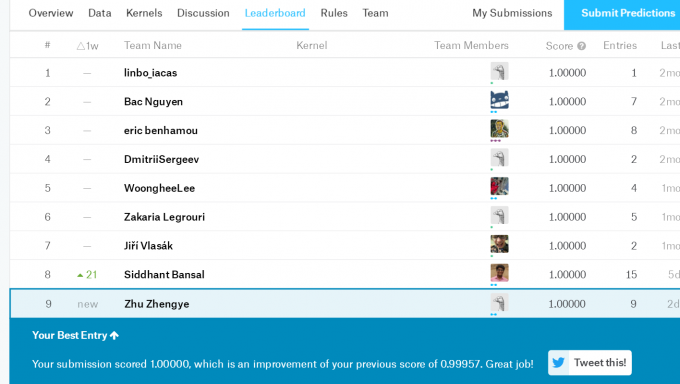This screenshot has height=384, width=680.
Task: Click Siddhant Bansal's avatar photo
Action: pos(499,273)
